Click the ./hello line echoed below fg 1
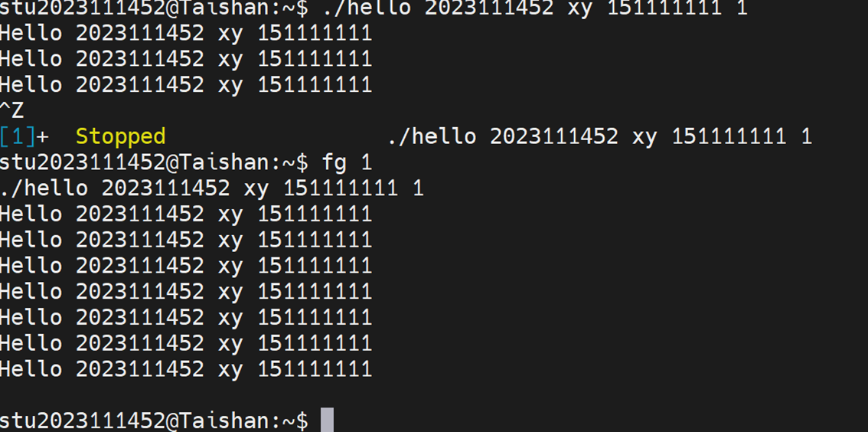The height and width of the screenshot is (432, 868). [x=211, y=188]
